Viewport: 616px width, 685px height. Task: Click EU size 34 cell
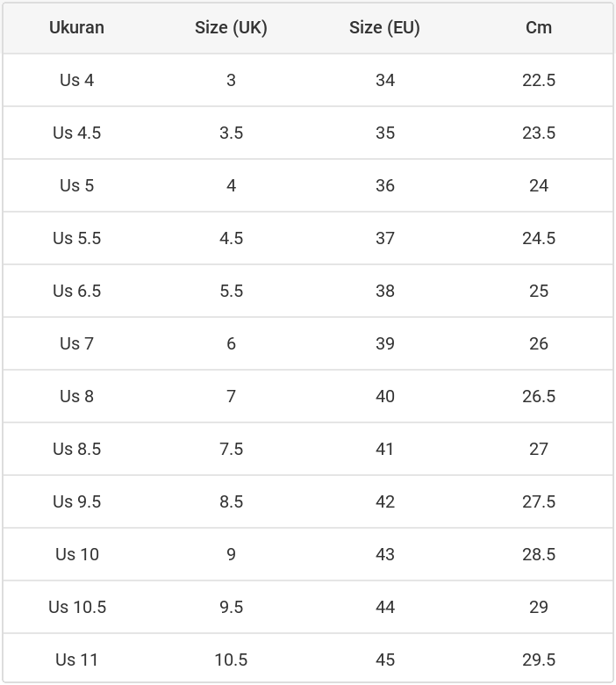(384, 80)
